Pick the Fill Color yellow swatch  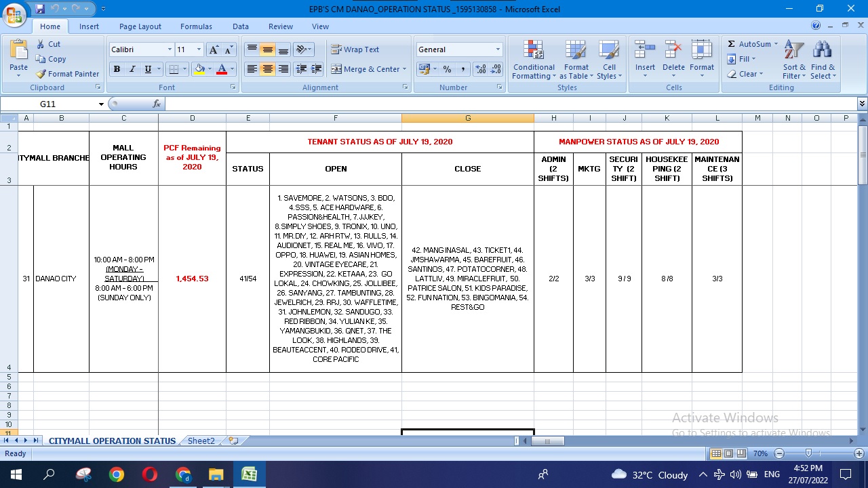[x=199, y=69]
